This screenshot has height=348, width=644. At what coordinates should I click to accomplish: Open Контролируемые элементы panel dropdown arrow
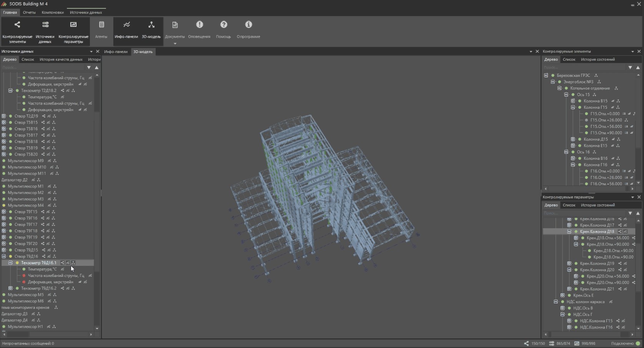(x=632, y=51)
